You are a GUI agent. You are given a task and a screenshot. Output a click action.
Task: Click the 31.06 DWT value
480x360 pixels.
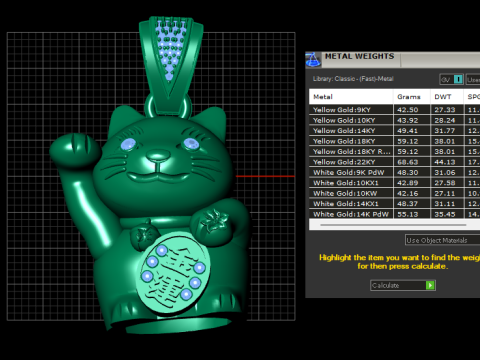pyautogui.click(x=444, y=172)
